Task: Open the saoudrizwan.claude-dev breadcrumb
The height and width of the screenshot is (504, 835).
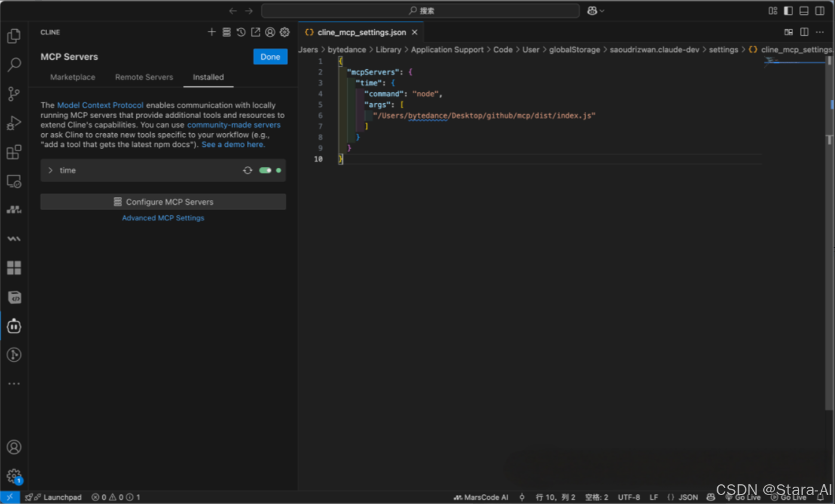Action: [654, 50]
